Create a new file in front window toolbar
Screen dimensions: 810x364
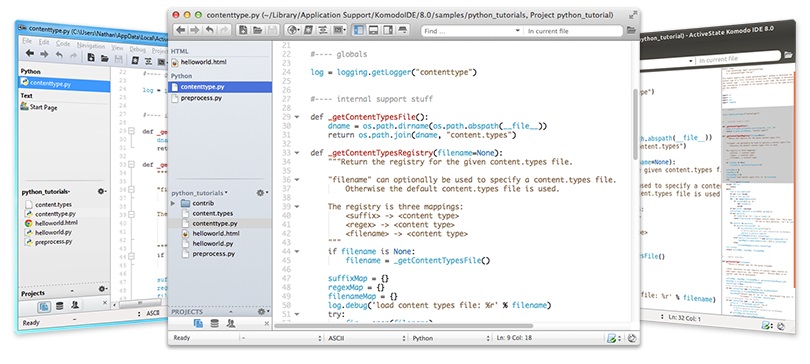pyautogui.click(x=243, y=30)
